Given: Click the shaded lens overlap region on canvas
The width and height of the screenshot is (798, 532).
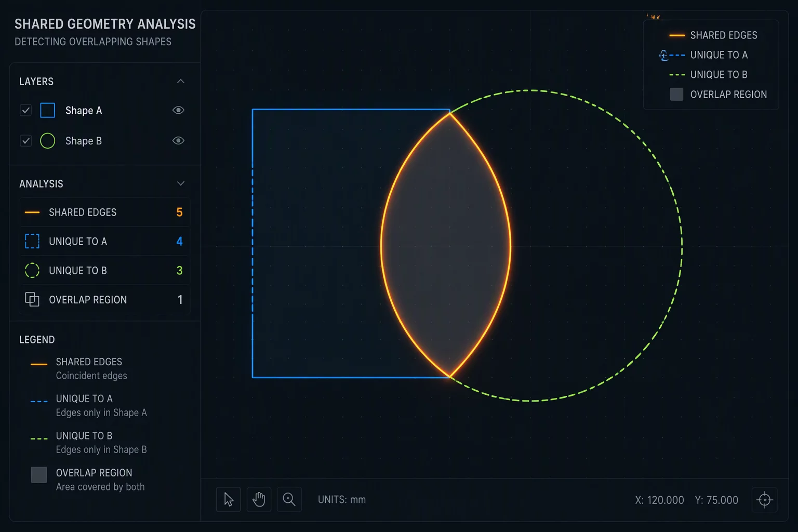Looking at the screenshot, I should click(446, 245).
